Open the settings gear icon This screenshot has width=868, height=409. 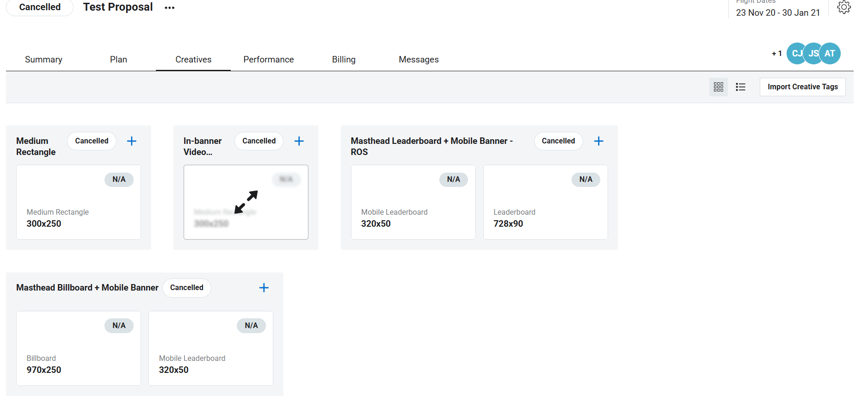pyautogui.click(x=844, y=7)
